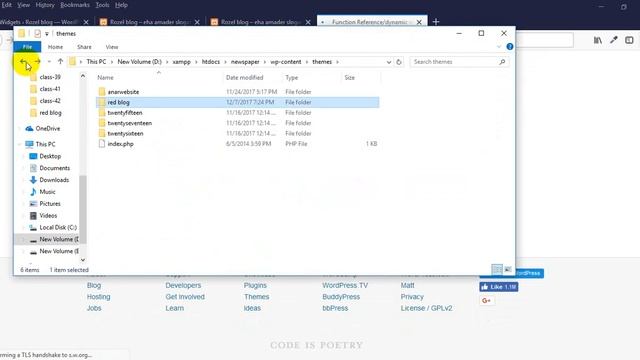
Task: Select the twentyfifteen folder
Action: (125, 113)
